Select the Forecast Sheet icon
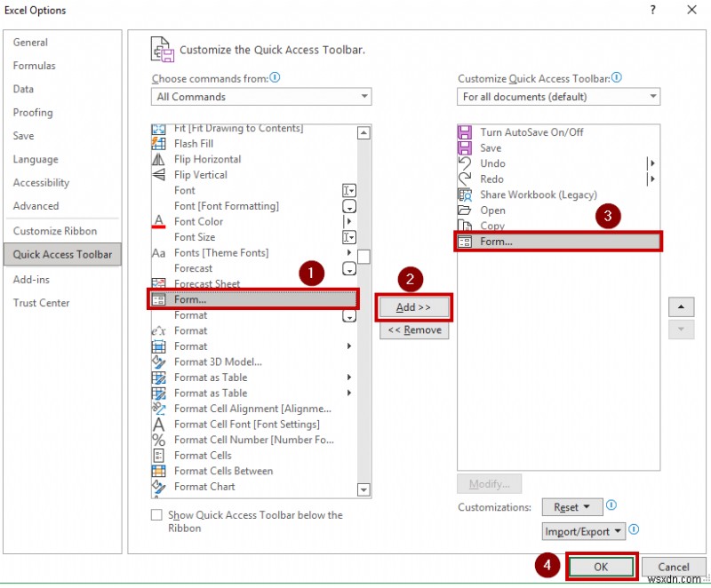 click(161, 283)
